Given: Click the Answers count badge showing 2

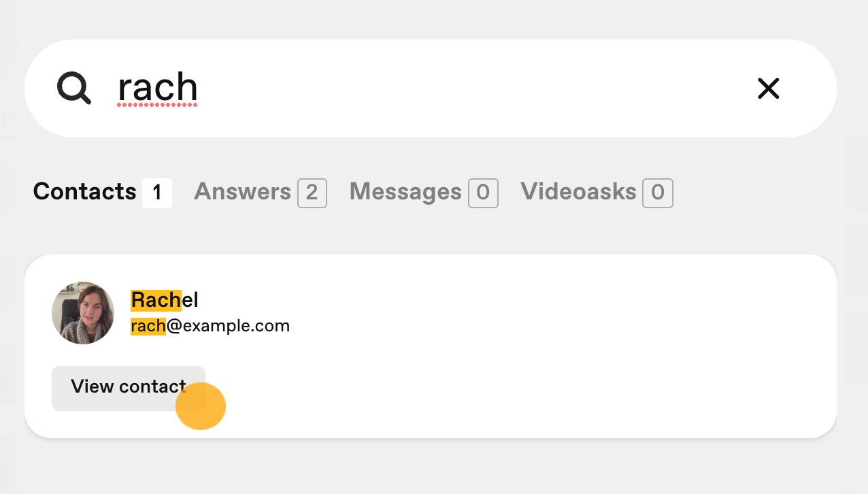Looking at the screenshot, I should pyautogui.click(x=312, y=193).
